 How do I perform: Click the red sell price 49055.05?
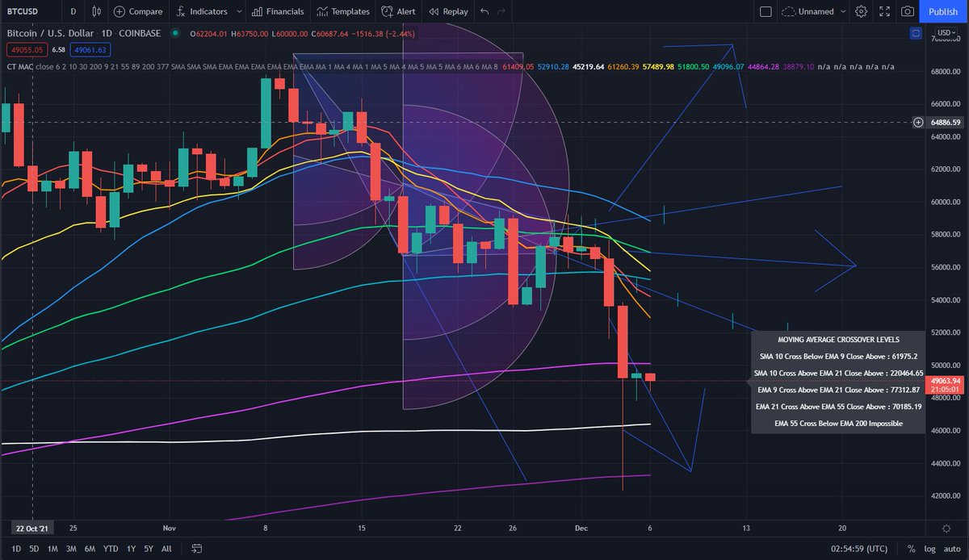pos(26,49)
